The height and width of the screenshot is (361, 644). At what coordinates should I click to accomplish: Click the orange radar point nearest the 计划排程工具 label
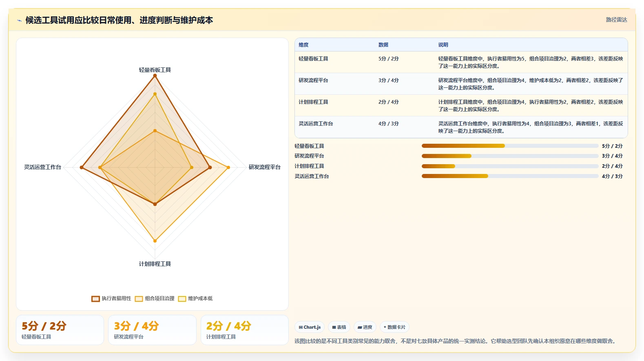click(155, 241)
